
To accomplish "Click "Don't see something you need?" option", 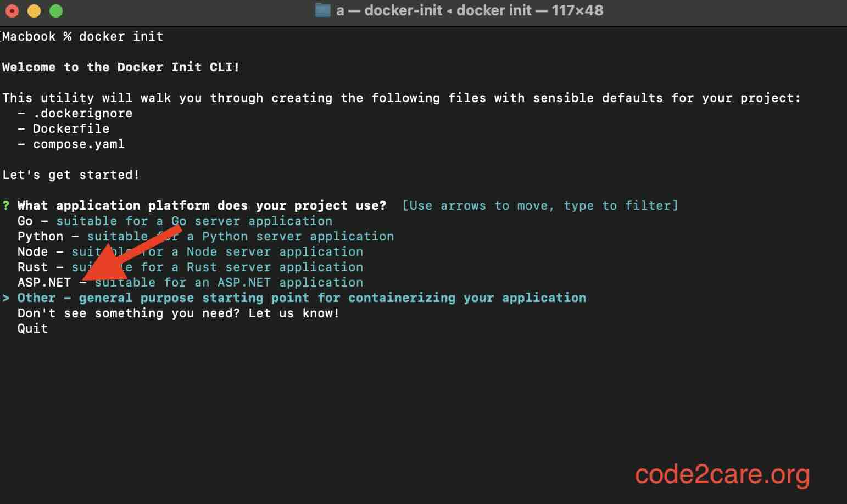I will (179, 313).
